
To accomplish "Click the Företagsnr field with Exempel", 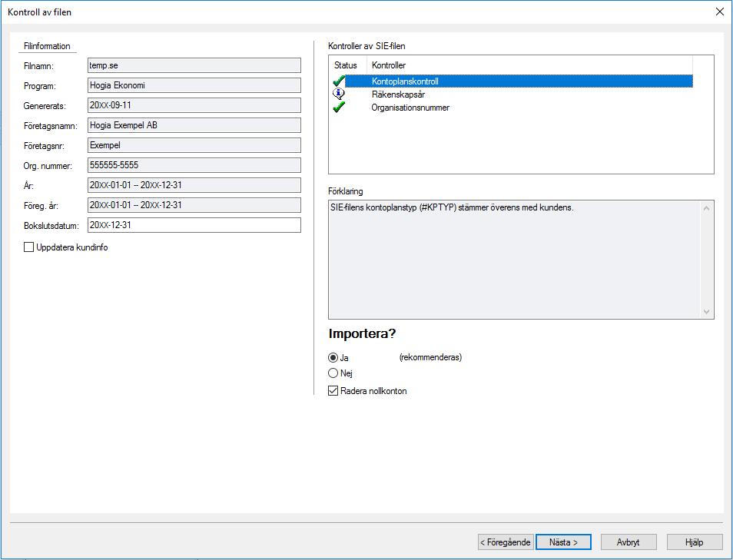I will (194, 145).
